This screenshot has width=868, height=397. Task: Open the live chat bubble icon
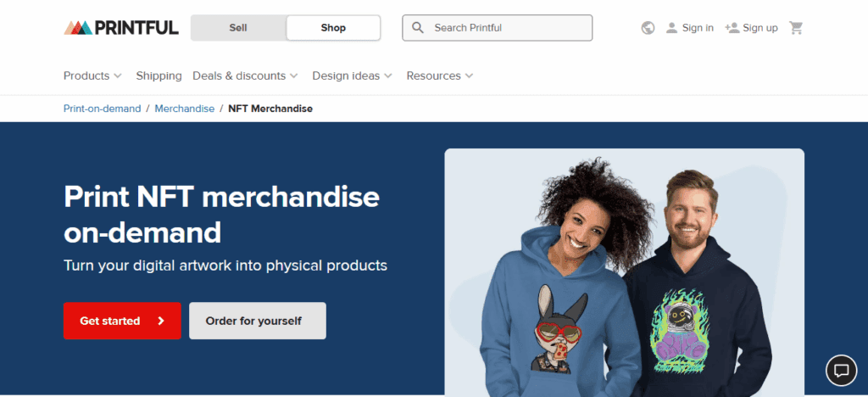click(842, 371)
